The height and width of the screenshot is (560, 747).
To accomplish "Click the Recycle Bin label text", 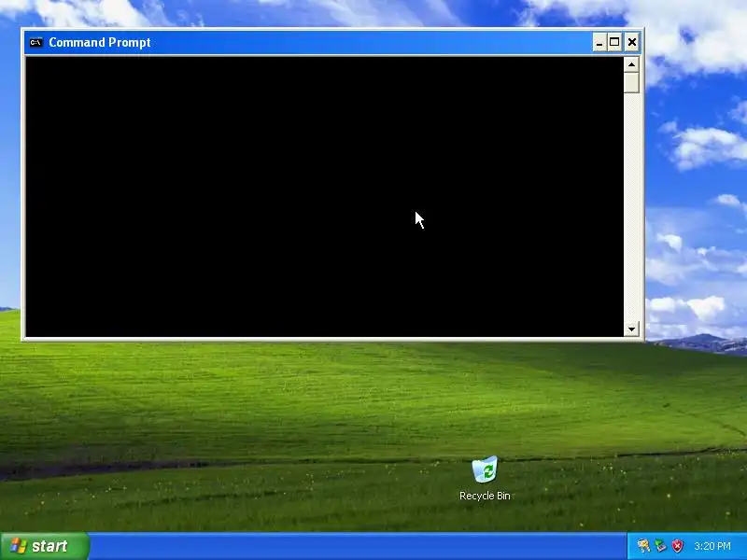I will (485, 496).
